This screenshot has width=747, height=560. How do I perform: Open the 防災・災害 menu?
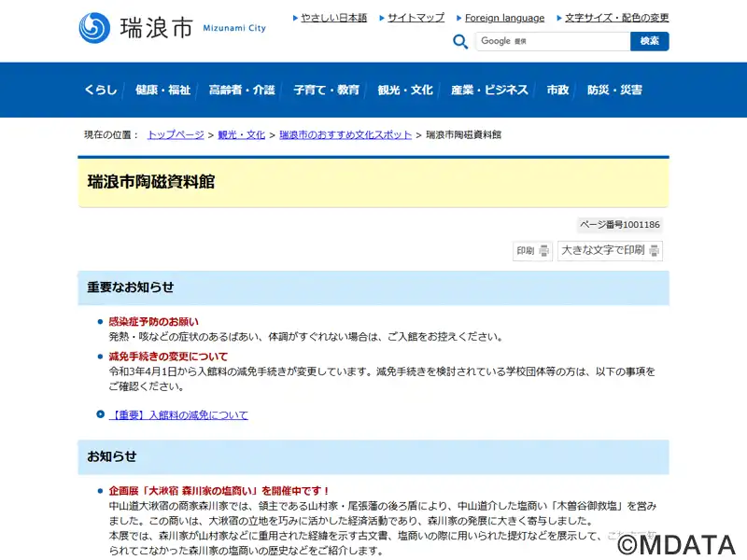pos(614,90)
